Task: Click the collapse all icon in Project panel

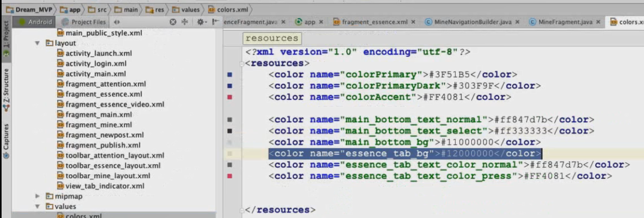Action: click(x=185, y=22)
